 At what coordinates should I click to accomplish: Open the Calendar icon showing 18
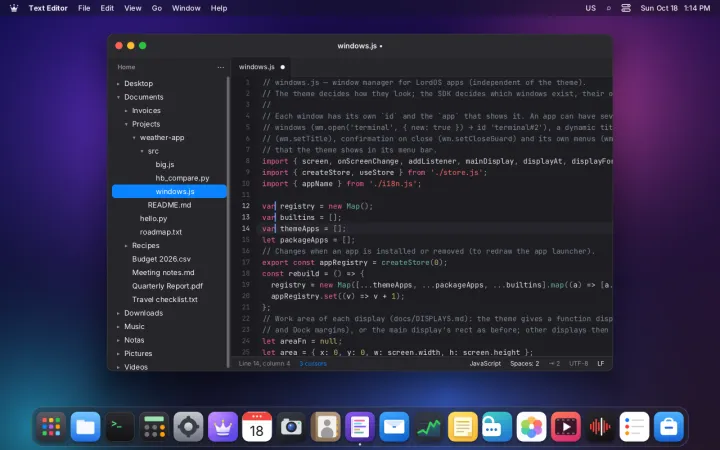257,427
